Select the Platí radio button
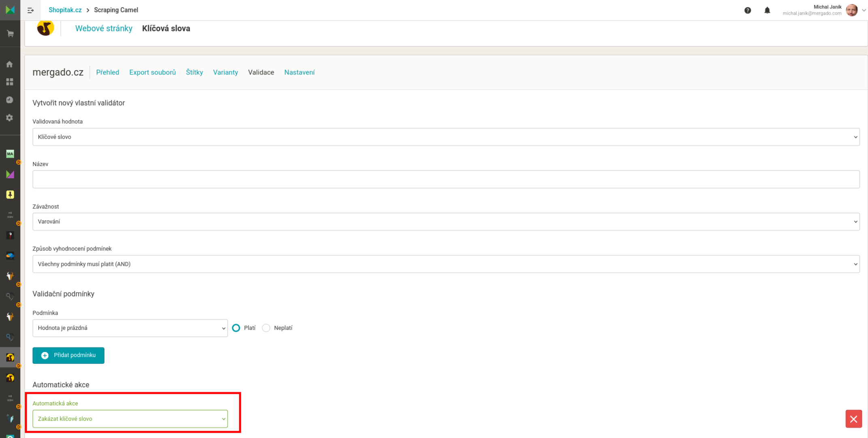The width and height of the screenshot is (868, 438). pos(236,328)
